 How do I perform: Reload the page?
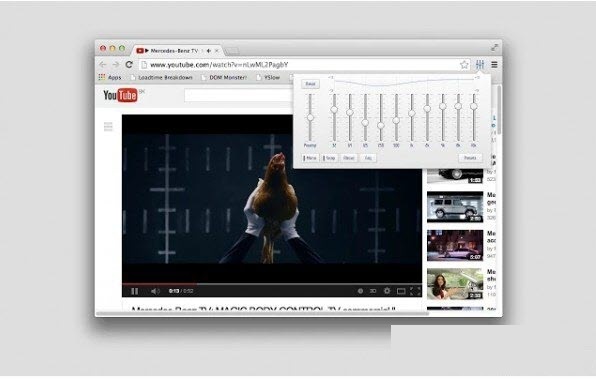[x=129, y=65]
